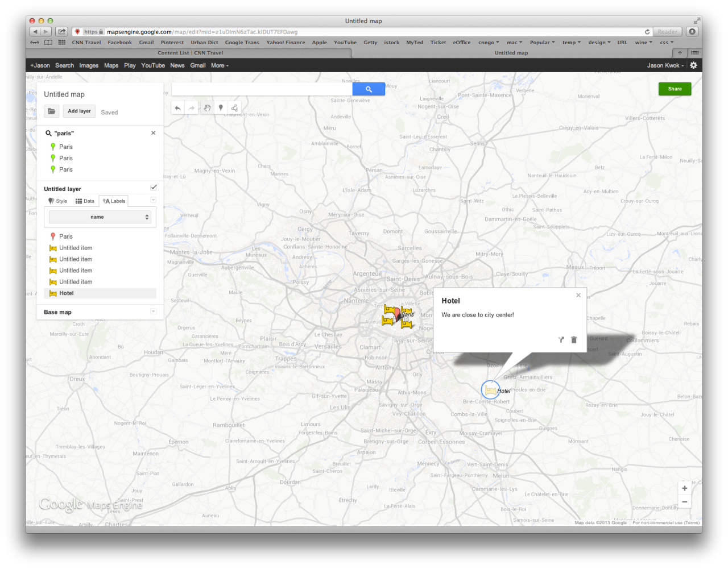Click the Add layer button
This screenshot has width=728, height=569.
pyautogui.click(x=79, y=111)
